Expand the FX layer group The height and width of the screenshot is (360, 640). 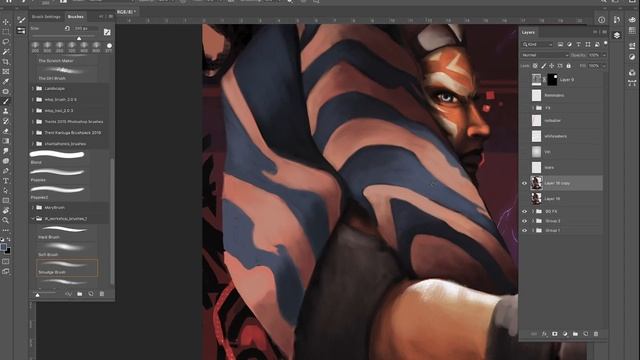pos(533,108)
